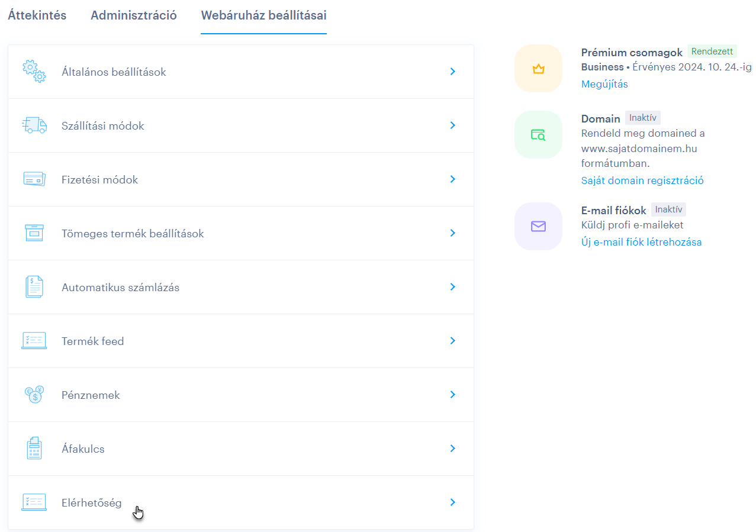The image size is (756, 532).
Task: Open the Fizetési módok label
Action: point(99,180)
